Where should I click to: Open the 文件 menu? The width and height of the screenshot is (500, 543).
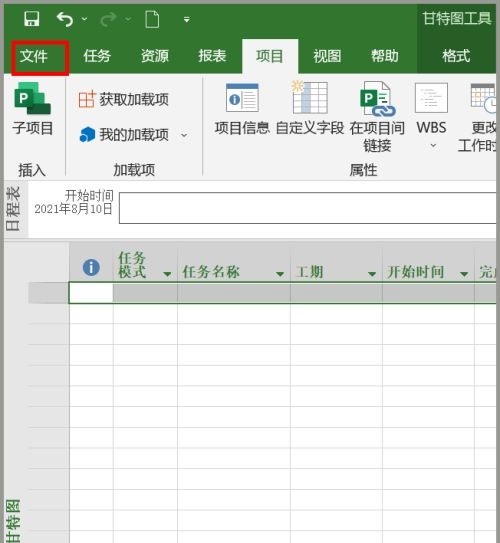34,56
